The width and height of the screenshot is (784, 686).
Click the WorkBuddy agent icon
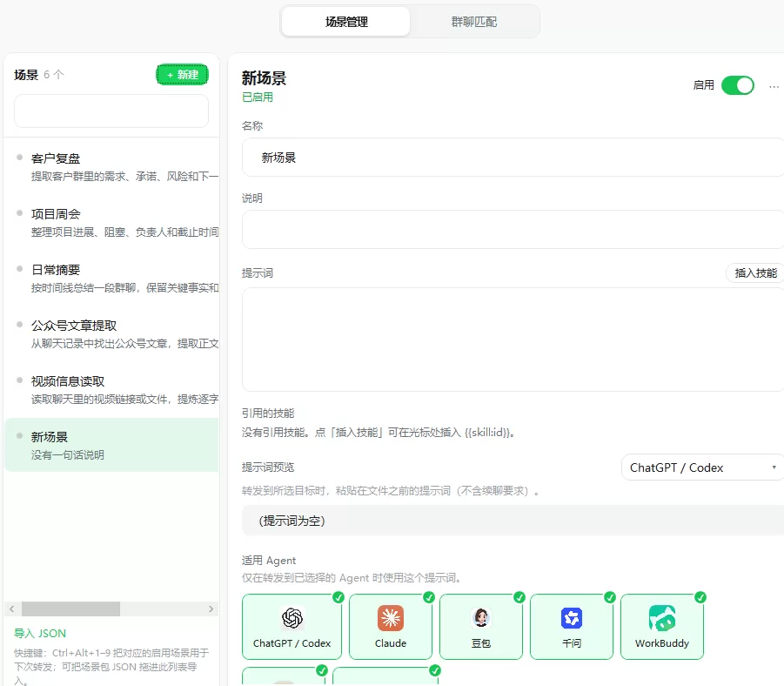[662, 618]
